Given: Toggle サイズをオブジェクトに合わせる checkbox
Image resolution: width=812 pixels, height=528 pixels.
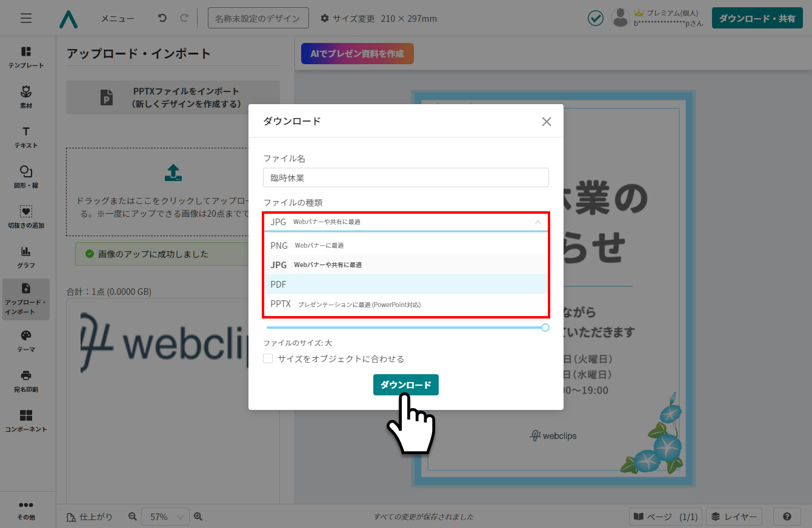Looking at the screenshot, I should point(268,358).
